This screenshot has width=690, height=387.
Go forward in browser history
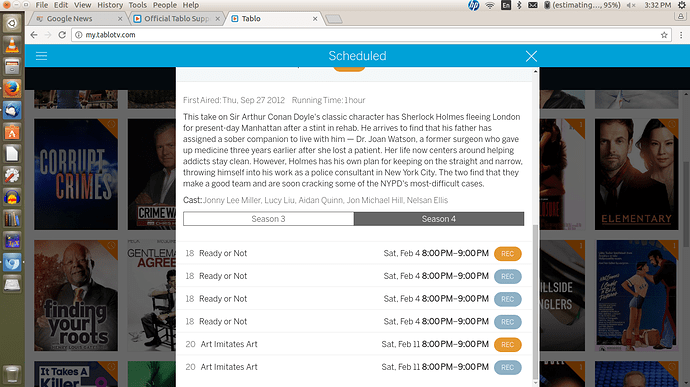click(x=48, y=35)
